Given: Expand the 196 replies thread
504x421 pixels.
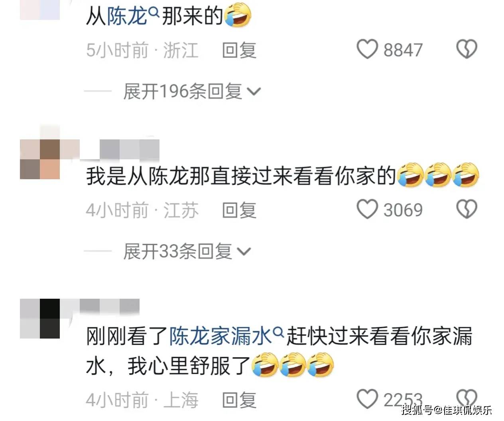Looking at the screenshot, I should click(192, 91).
